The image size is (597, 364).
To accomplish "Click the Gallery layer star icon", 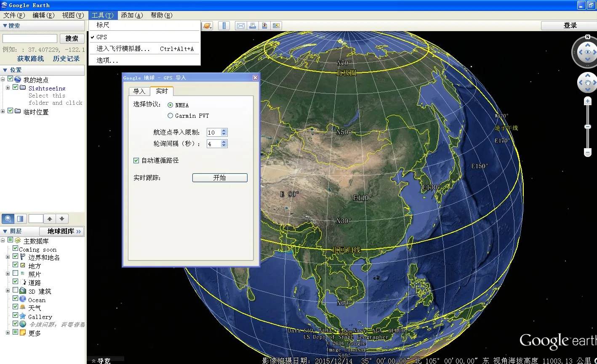I will 23,316.
